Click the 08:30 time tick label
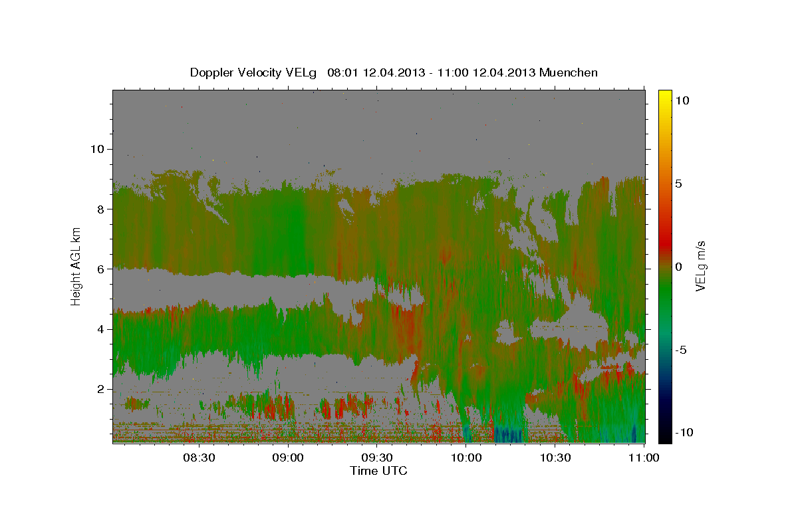This screenshot has width=798, height=532. (x=199, y=458)
